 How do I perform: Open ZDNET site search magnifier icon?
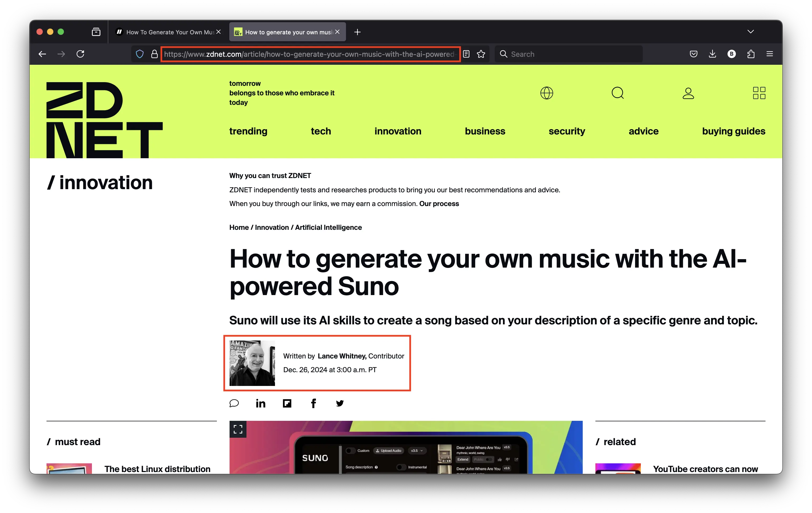[x=617, y=93]
